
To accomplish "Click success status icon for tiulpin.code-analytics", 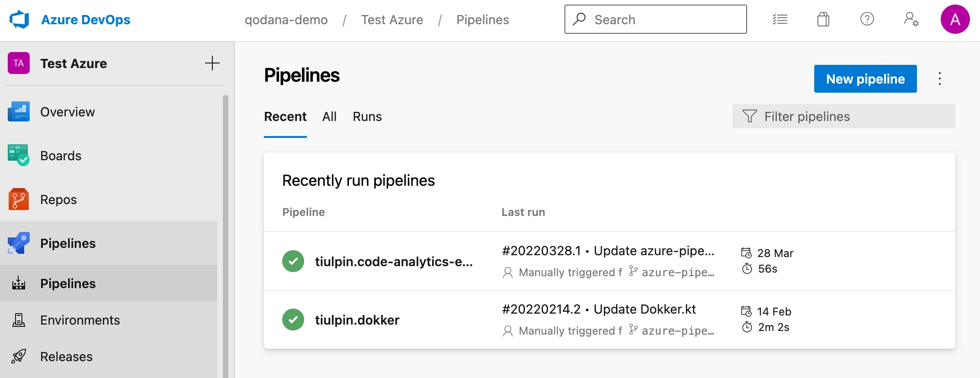I will tap(293, 261).
